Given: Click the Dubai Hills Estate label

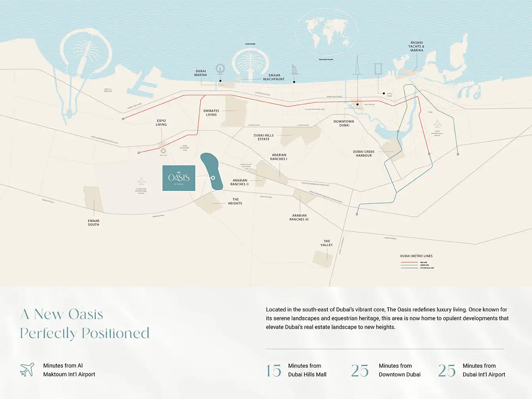Looking at the screenshot, I should (x=263, y=137).
